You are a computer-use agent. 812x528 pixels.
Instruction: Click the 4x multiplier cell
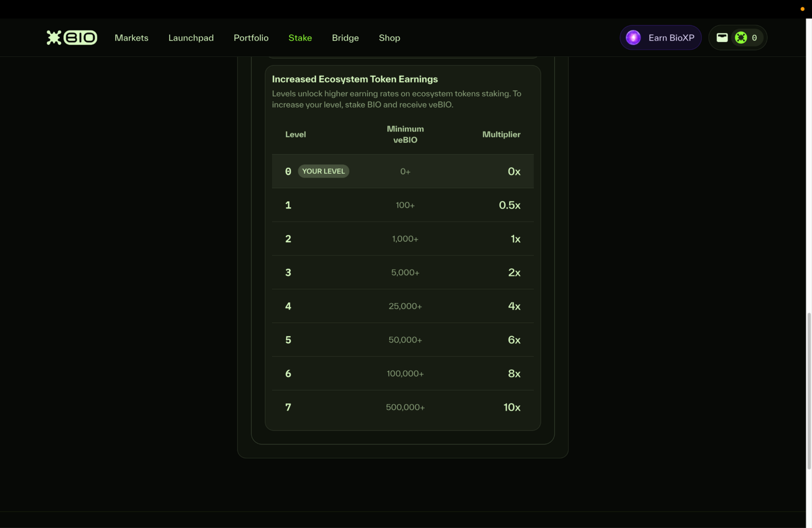[x=514, y=306]
